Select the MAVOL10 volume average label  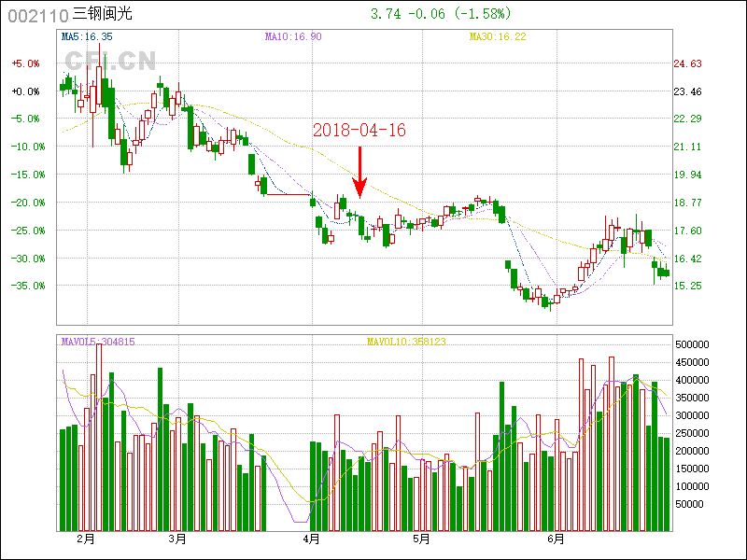click(x=406, y=342)
